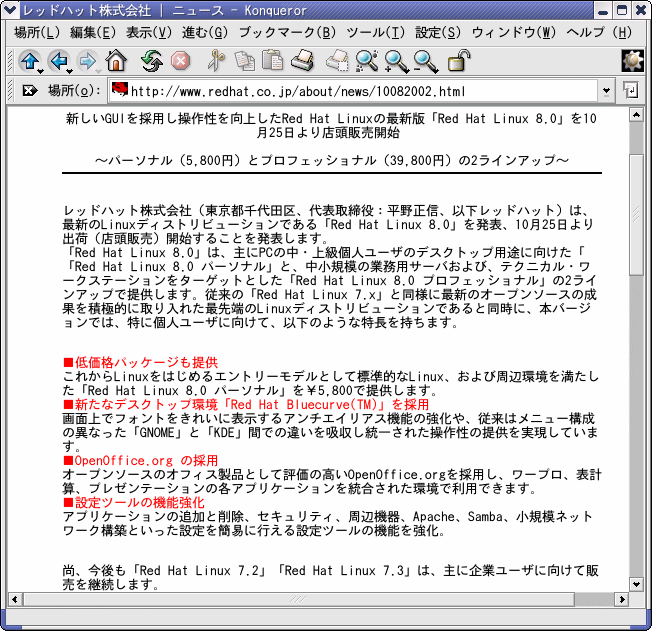This screenshot has height=631, width=652.
Task: Click the red heading 設定ツールの機能強化
Action: [134, 502]
